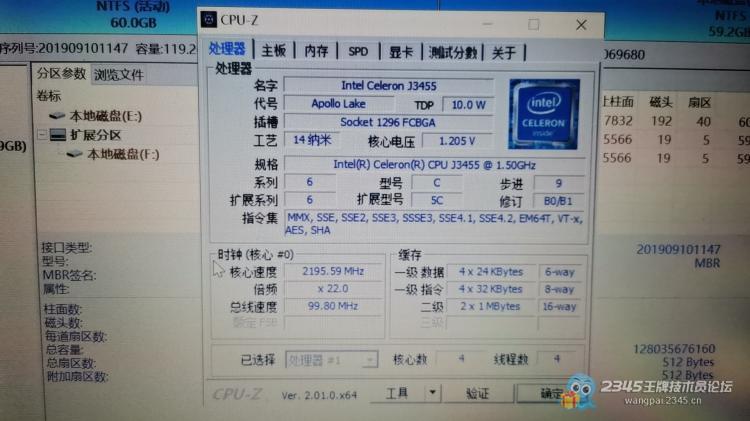The height and width of the screenshot is (421, 750).
Task: Collapse the 扩展分区 tree node
Action: (42, 135)
